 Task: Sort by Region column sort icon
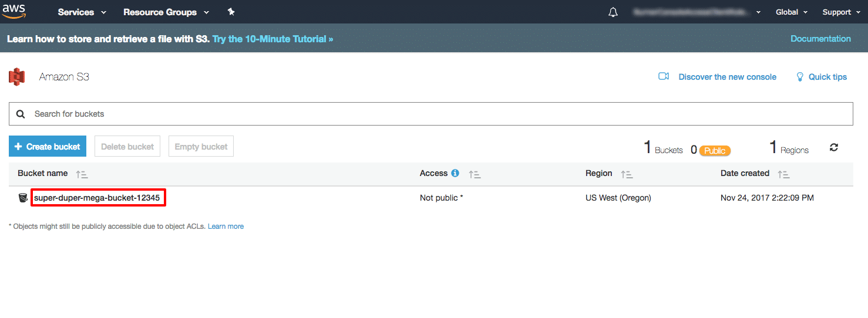point(627,174)
